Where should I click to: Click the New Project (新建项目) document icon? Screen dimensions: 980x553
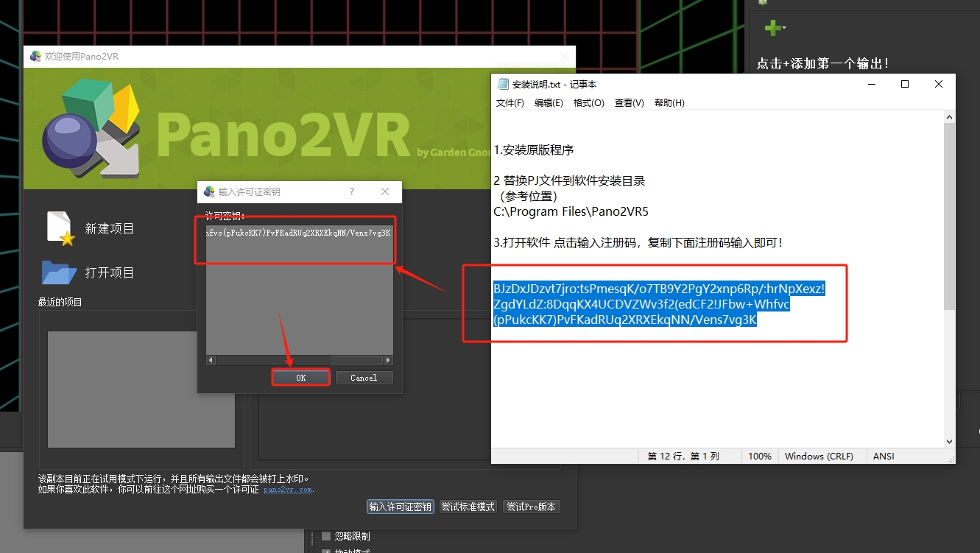click(x=60, y=228)
